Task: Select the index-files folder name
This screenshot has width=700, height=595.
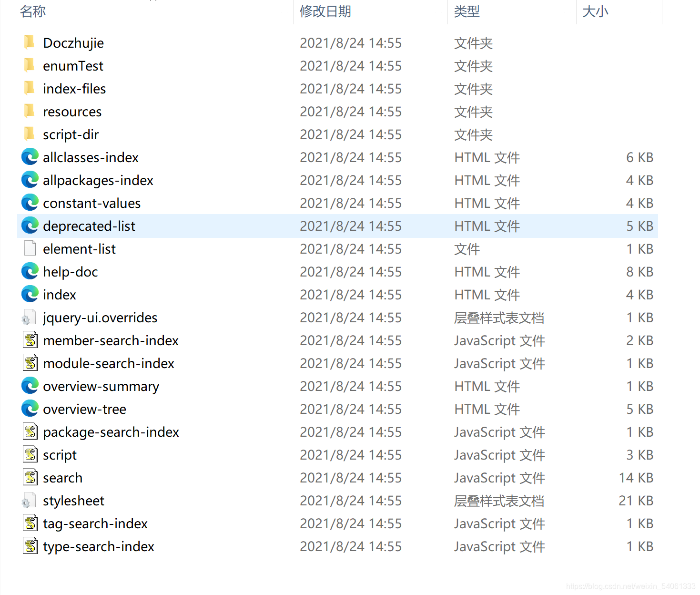Action: pyautogui.click(x=74, y=89)
